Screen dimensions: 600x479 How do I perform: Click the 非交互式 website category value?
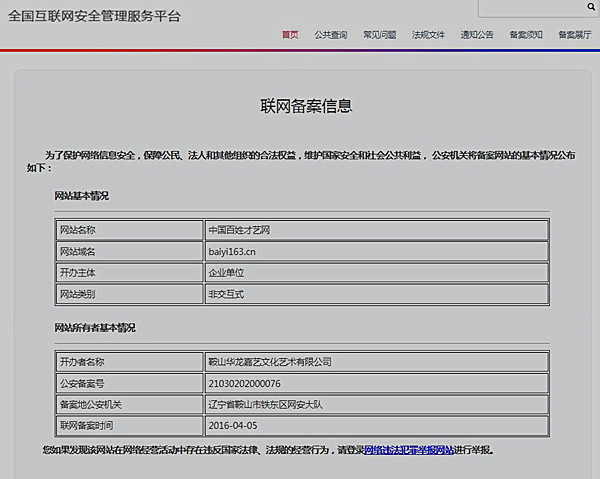(x=224, y=294)
